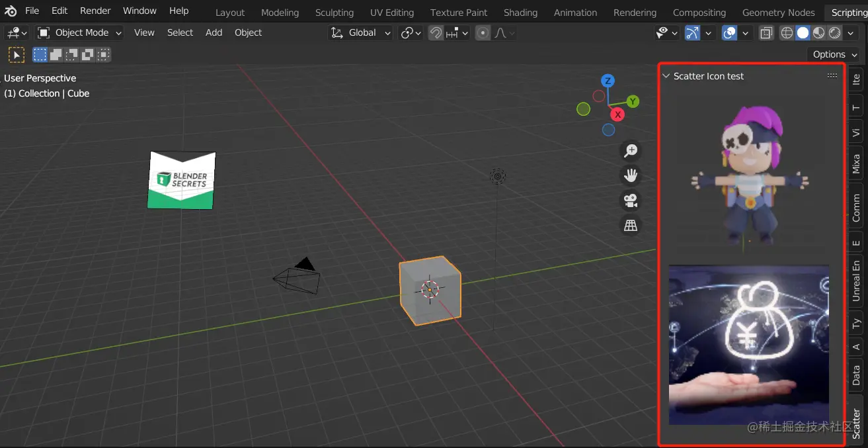Collapse the Scatter Icon test panel

(666, 76)
